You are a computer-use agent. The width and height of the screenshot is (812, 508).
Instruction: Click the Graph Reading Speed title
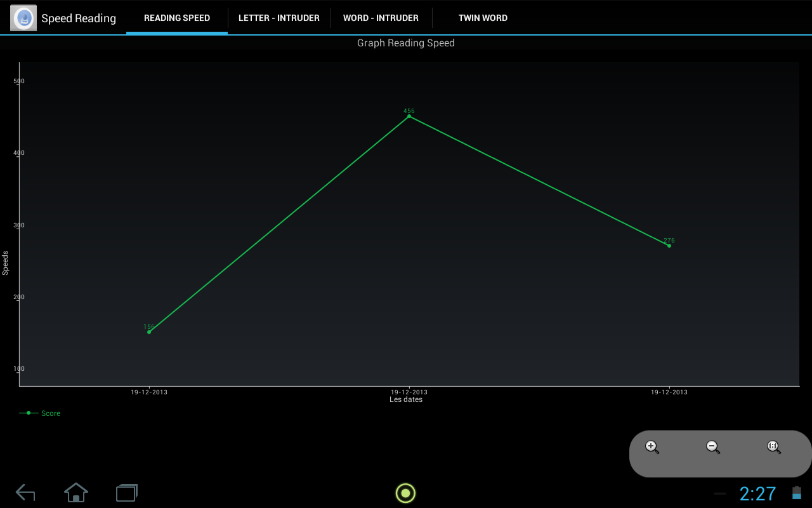pyautogui.click(x=406, y=43)
